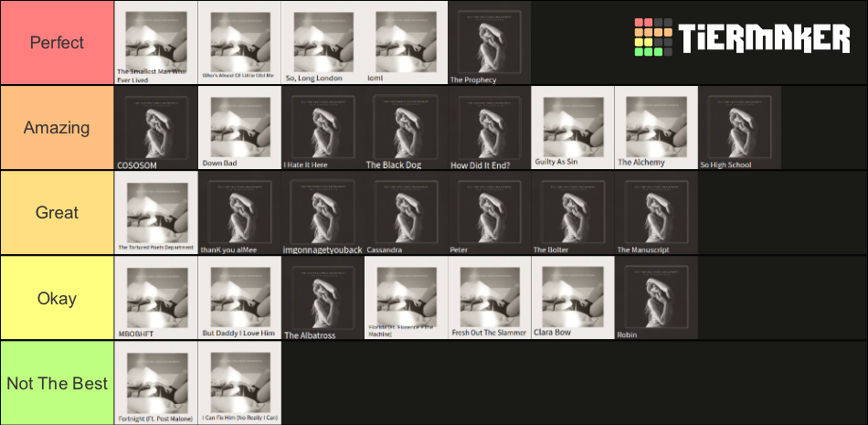The width and height of the screenshot is (868, 425).
Task: Click The Smallest Man Who Ever Lived thumbnail
Action: pyautogui.click(x=155, y=43)
